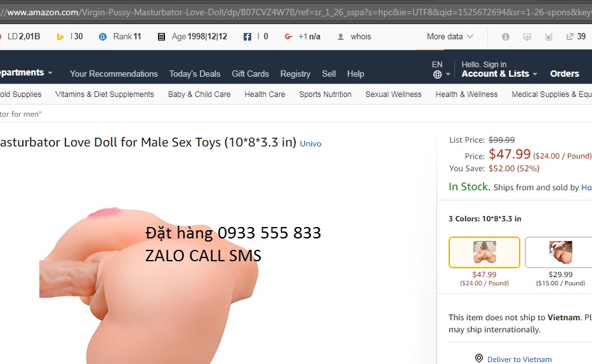Open the domain Age calendar icon

click(161, 37)
